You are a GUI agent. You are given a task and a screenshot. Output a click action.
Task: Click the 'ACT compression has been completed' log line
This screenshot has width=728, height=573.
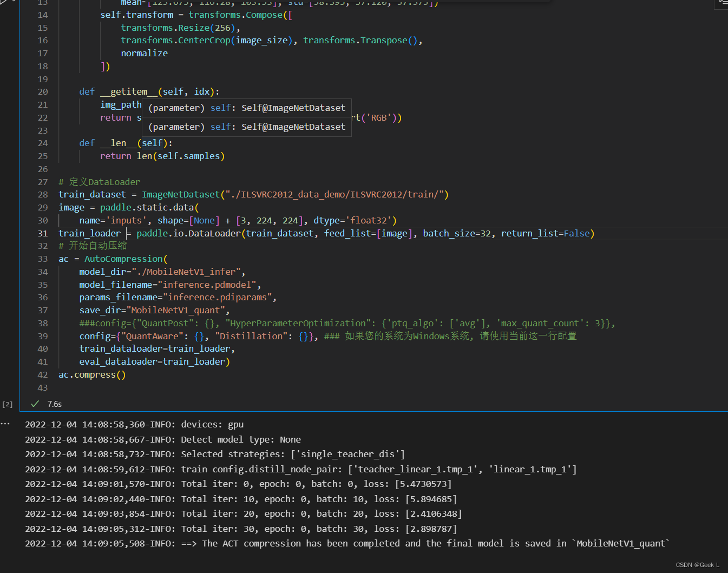point(347,543)
